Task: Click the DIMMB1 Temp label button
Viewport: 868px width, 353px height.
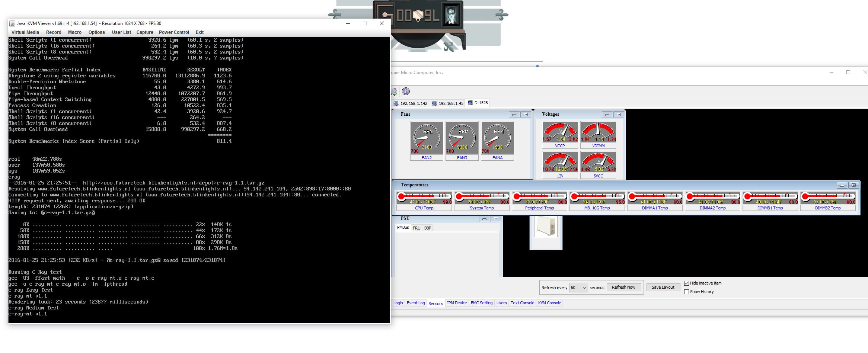Action: point(770,208)
